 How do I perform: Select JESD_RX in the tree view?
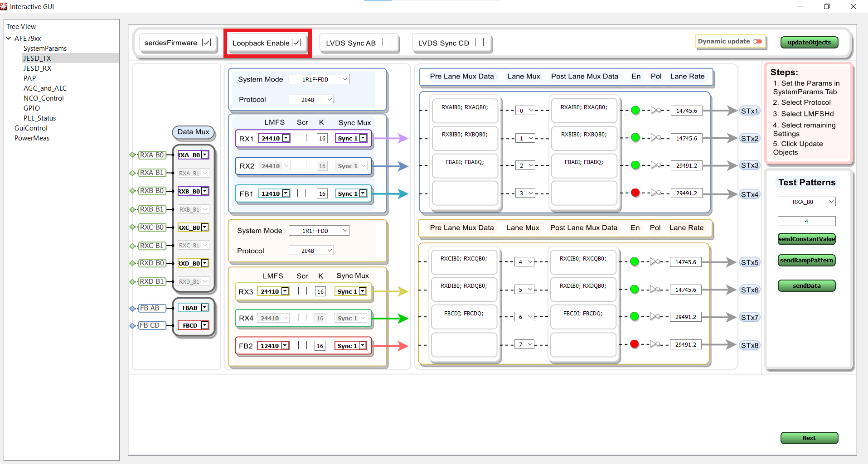coord(37,68)
